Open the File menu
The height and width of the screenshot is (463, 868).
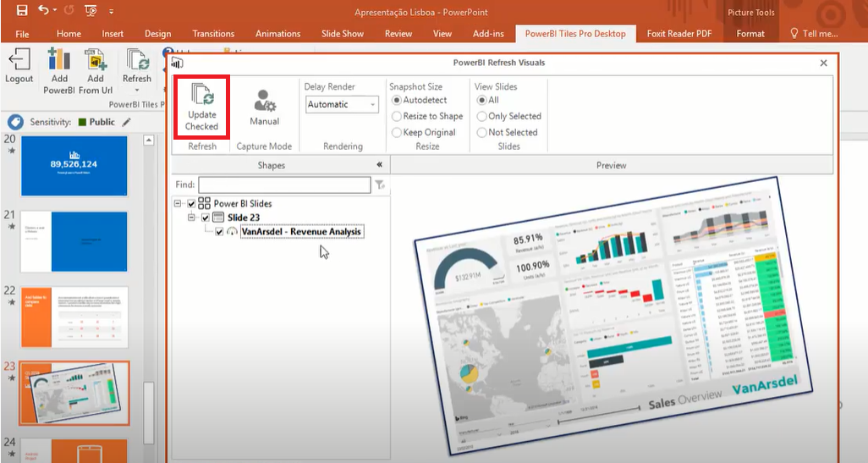pyautogui.click(x=22, y=34)
